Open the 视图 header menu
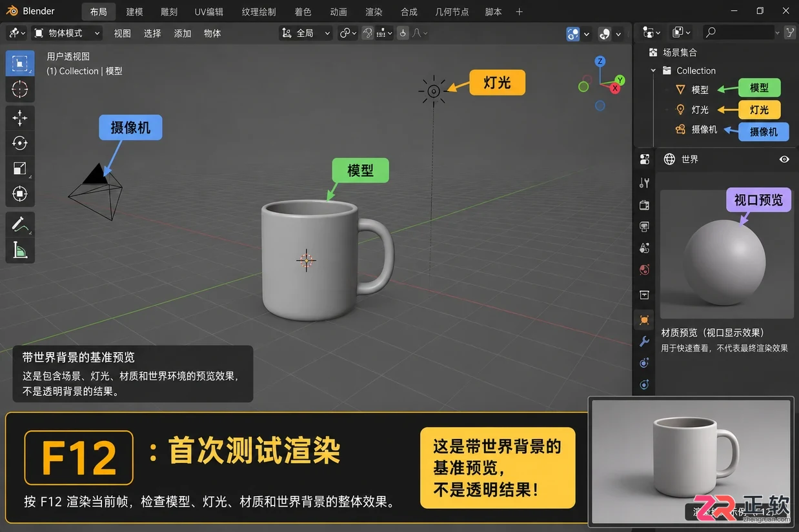The image size is (799, 532). coord(122,34)
